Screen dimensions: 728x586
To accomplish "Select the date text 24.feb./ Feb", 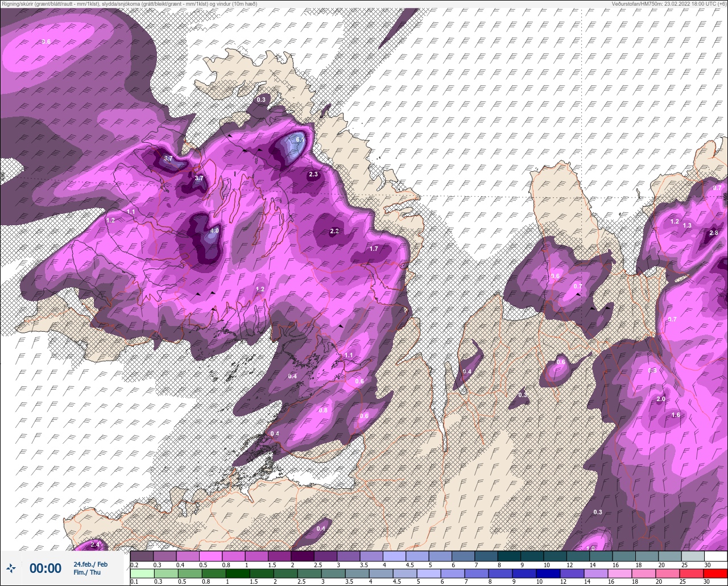I will coord(90,564).
